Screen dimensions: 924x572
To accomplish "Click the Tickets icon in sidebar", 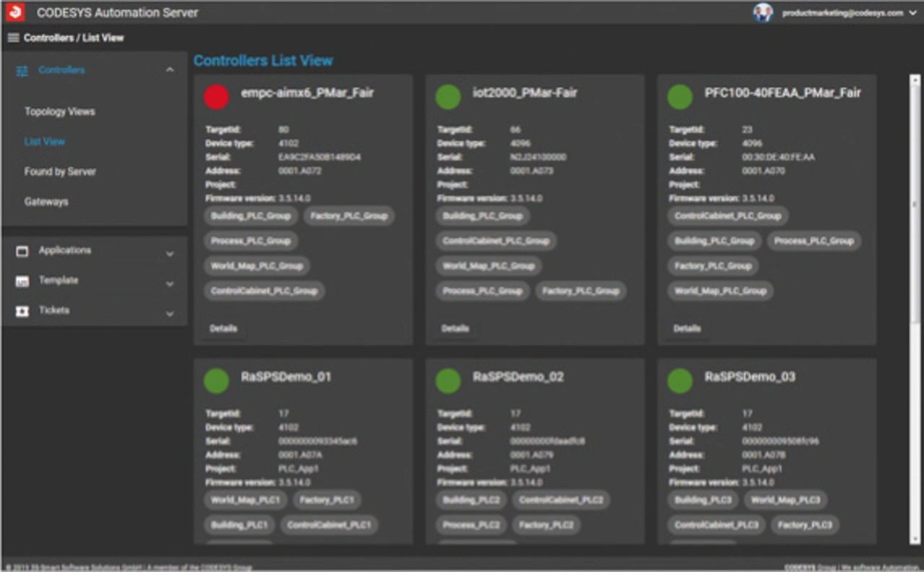I will click(x=22, y=311).
